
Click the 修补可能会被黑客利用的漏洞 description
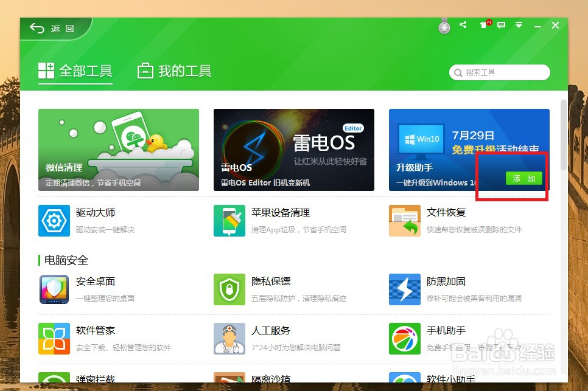474,299
